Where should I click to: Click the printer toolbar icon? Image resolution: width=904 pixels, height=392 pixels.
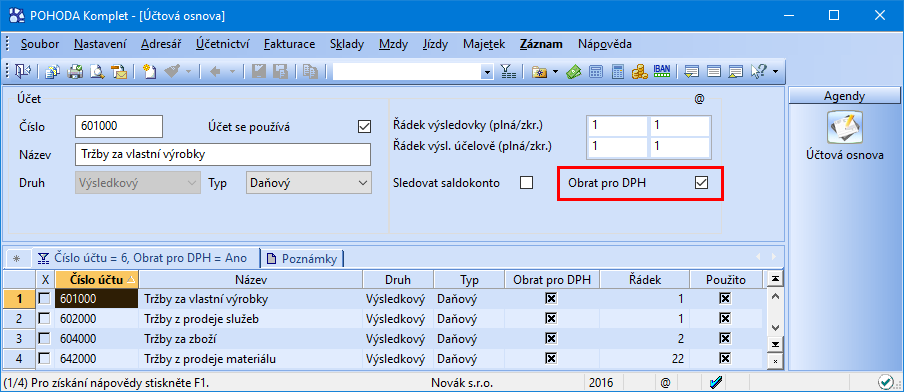click(75, 71)
